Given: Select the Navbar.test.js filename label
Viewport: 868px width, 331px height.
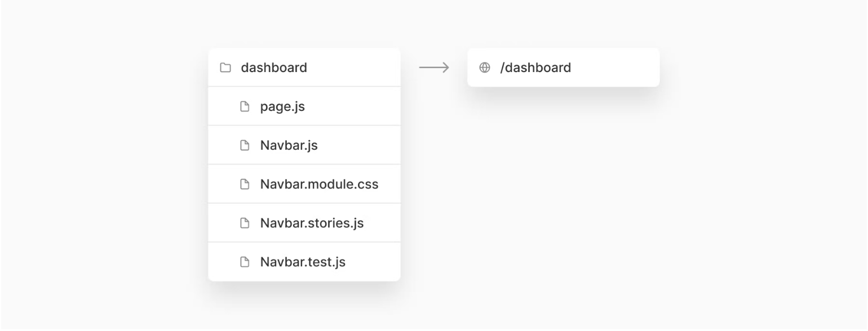Looking at the screenshot, I should [303, 262].
